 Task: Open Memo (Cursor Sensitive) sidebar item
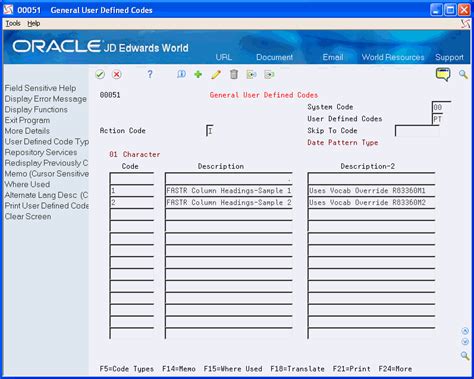(x=47, y=174)
